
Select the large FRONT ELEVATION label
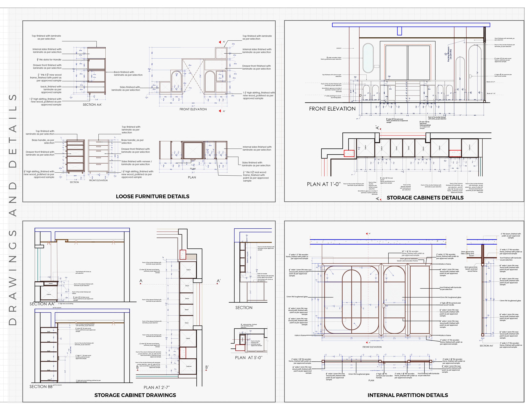[x=332, y=109]
